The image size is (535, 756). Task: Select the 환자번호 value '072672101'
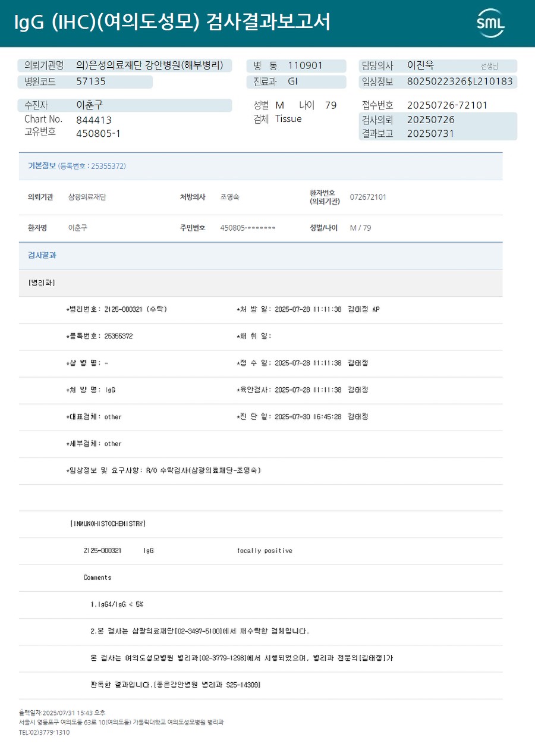click(x=368, y=197)
